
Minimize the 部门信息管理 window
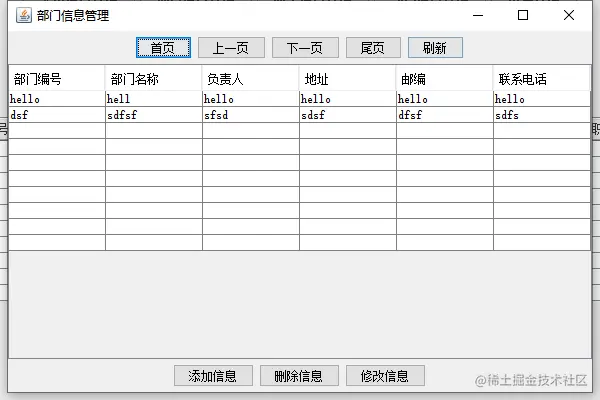(x=478, y=15)
